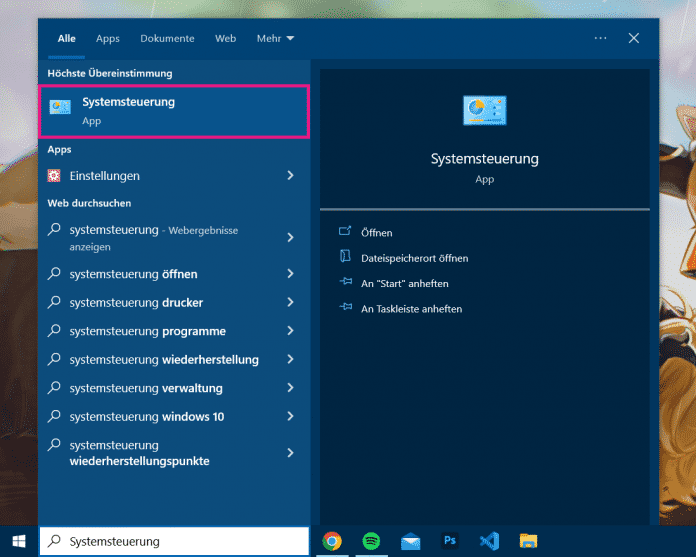Expand the Einstellungen result arrow

coord(290,176)
